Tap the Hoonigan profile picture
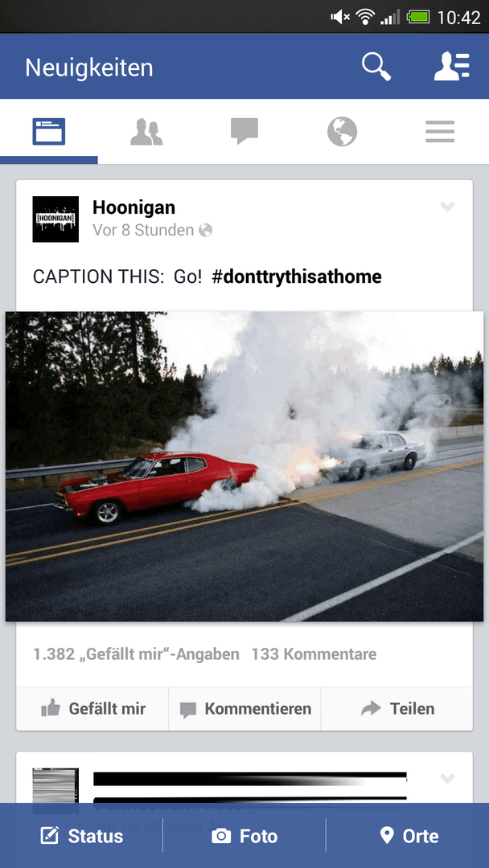The width and height of the screenshot is (489, 868). click(x=55, y=219)
